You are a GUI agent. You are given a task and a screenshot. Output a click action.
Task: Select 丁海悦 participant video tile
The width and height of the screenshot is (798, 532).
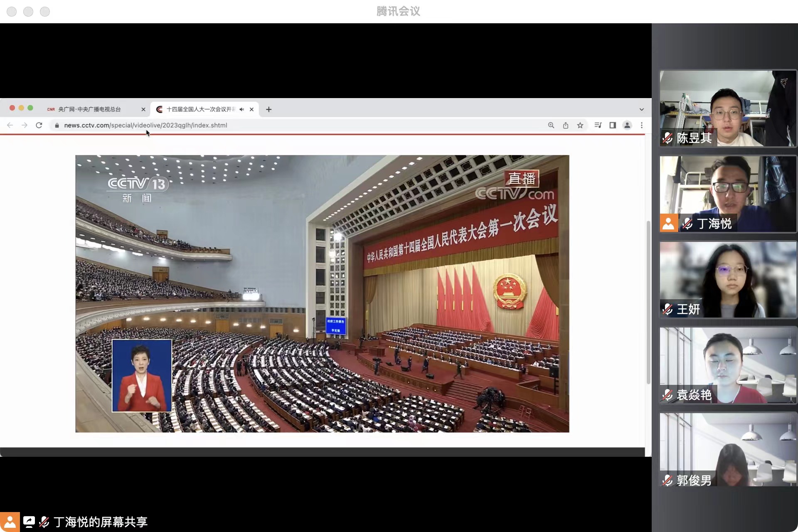(728, 194)
